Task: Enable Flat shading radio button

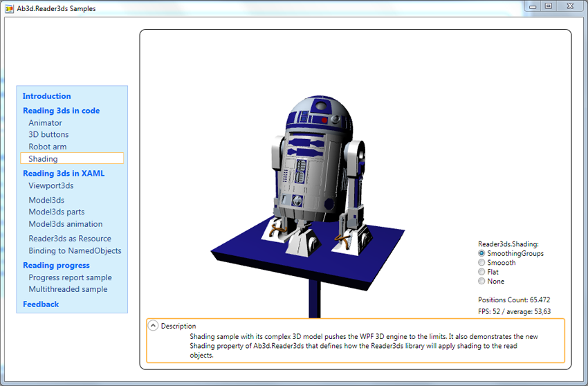Action: pyautogui.click(x=482, y=272)
